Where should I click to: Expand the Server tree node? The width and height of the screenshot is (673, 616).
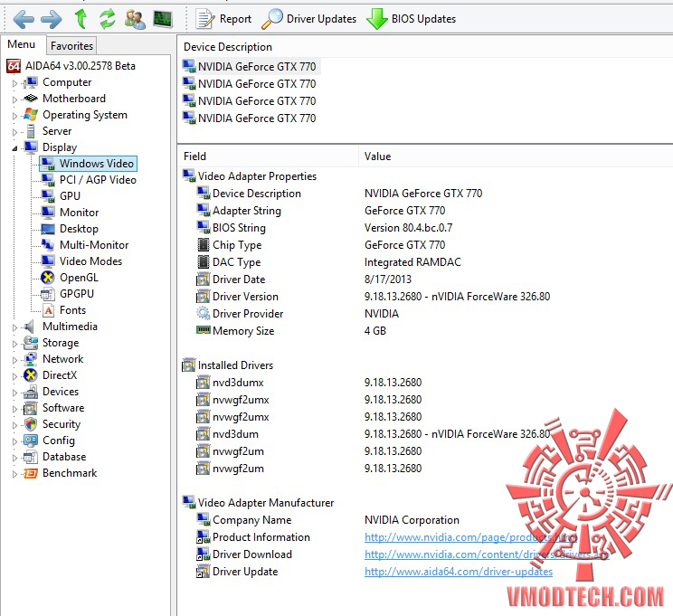point(14,132)
